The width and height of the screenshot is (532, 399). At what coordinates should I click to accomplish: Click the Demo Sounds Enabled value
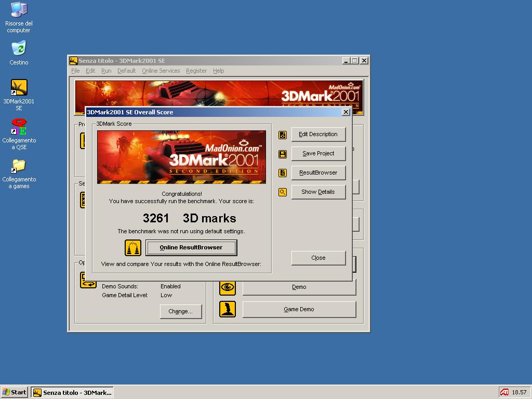170,286
